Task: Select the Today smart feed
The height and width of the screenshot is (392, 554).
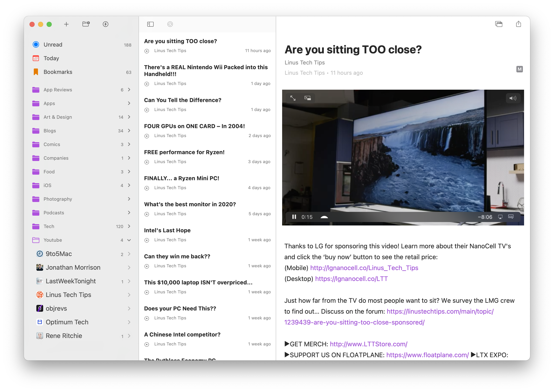Action: click(x=81, y=58)
